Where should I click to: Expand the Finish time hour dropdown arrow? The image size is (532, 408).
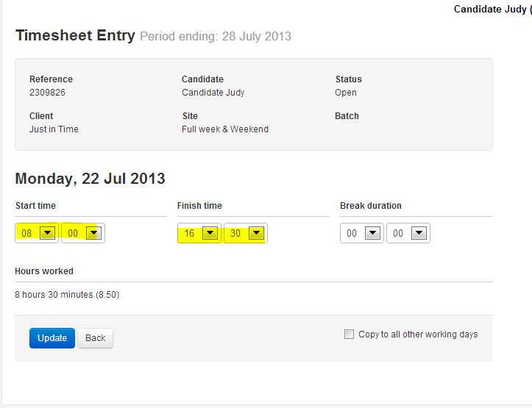[210, 233]
